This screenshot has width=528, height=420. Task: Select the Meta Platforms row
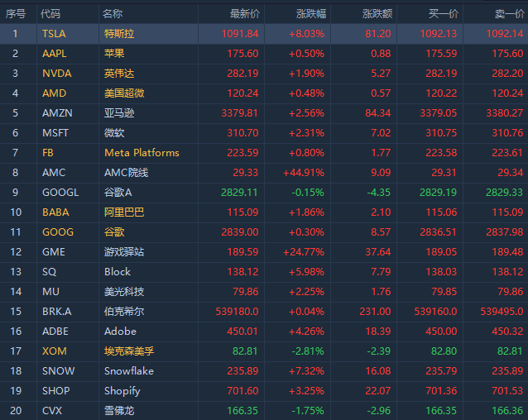coord(264,153)
